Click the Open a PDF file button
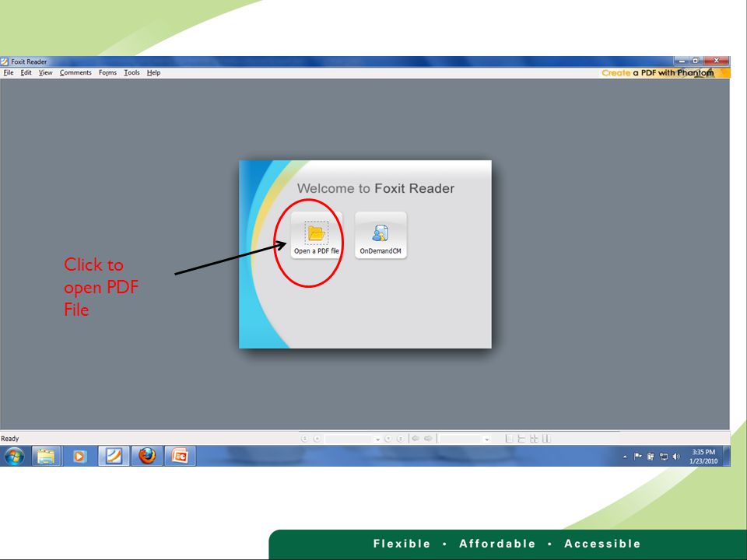This screenshot has width=747, height=560. coord(317,235)
